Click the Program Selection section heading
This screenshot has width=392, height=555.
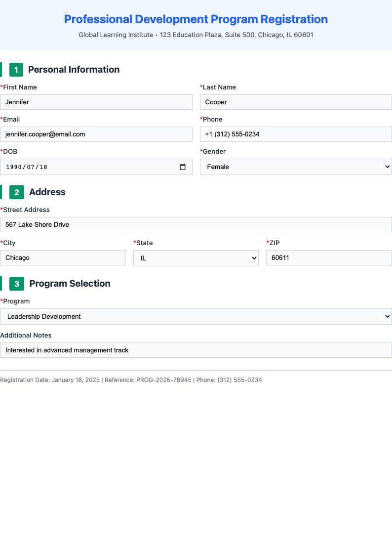click(x=69, y=284)
